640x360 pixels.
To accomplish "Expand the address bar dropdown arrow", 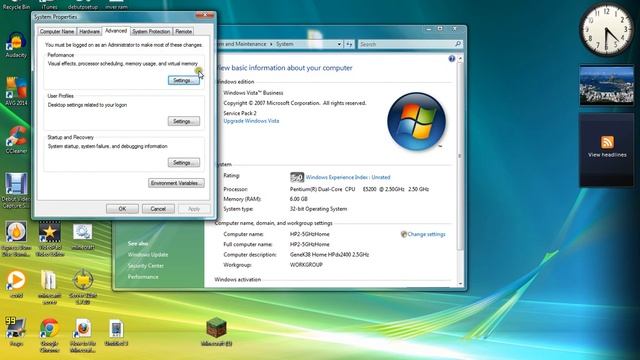I will [339, 44].
